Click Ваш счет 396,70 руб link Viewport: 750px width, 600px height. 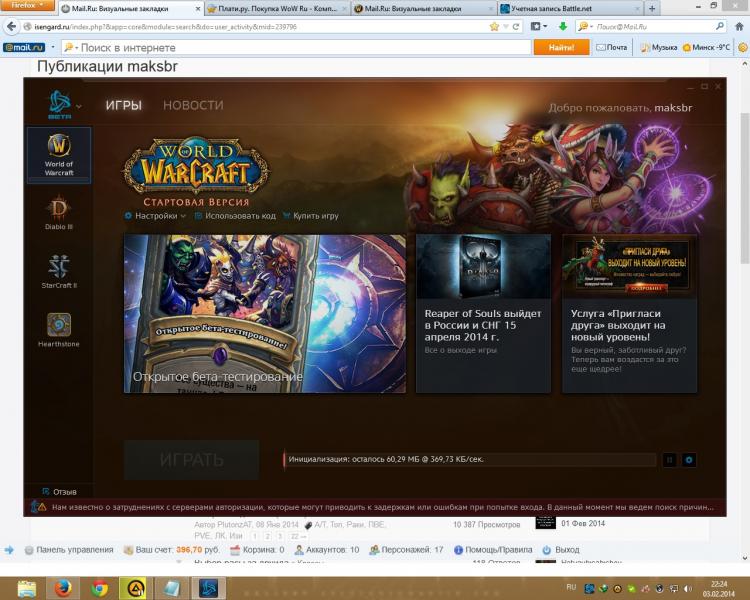point(171,550)
